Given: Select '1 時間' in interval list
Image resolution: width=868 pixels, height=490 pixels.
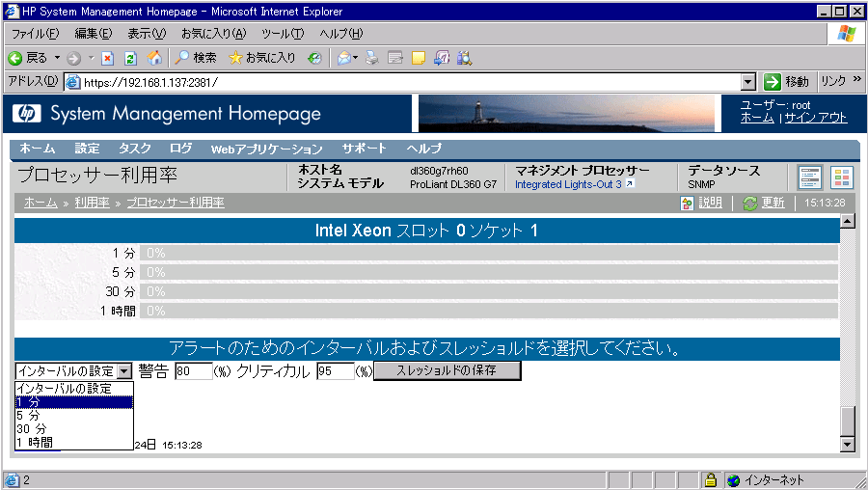Looking at the screenshot, I should click(x=74, y=442).
